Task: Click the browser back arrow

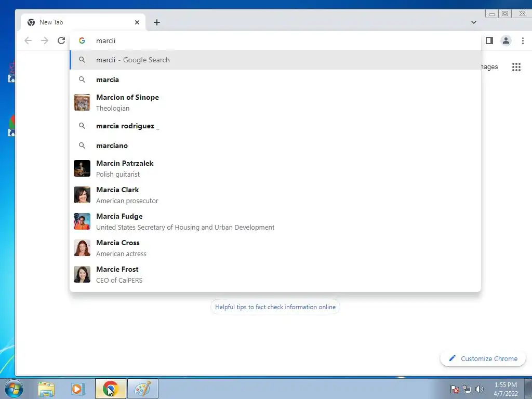Action: (28, 41)
